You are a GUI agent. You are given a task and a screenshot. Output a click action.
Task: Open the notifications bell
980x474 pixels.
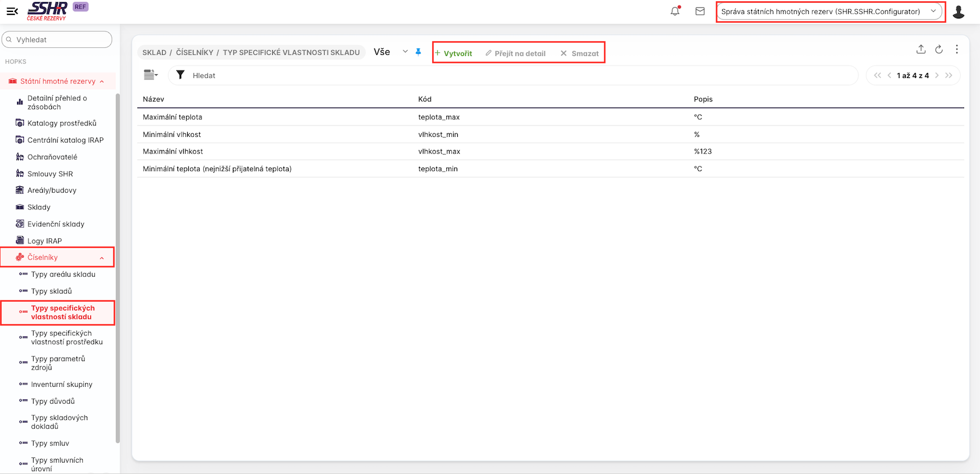pos(675,11)
